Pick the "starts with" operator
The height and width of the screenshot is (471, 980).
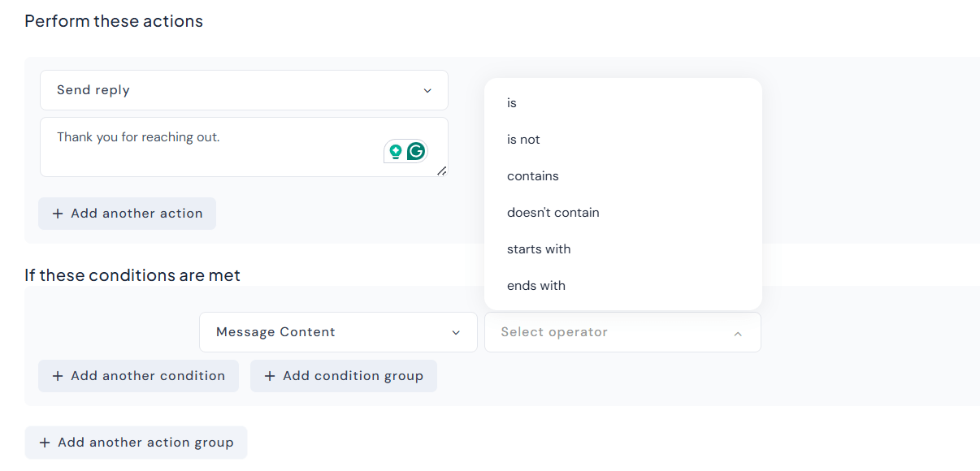tap(539, 249)
